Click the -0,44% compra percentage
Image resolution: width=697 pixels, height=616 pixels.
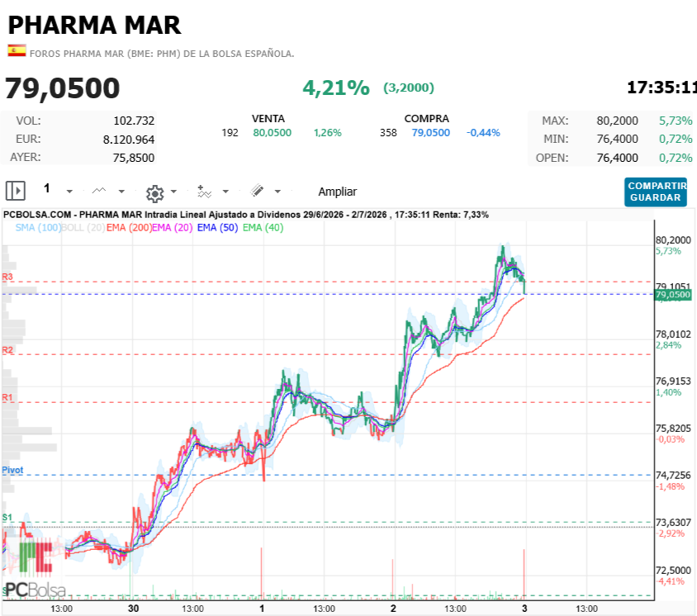coord(483,132)
